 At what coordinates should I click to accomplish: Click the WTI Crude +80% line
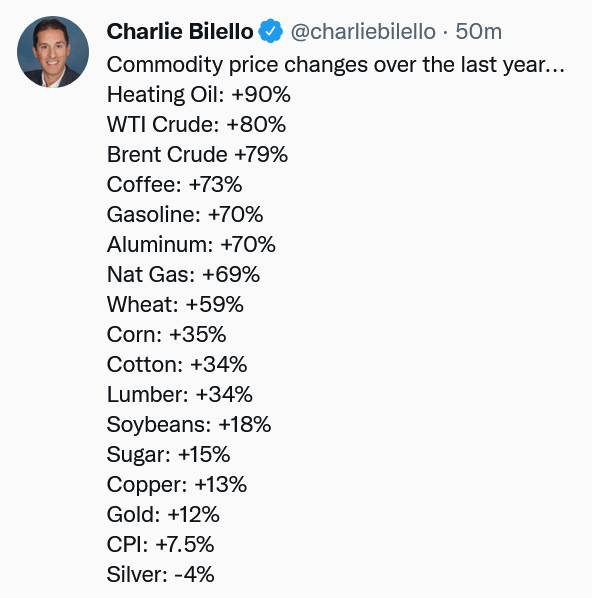click(x=196, y=124)
